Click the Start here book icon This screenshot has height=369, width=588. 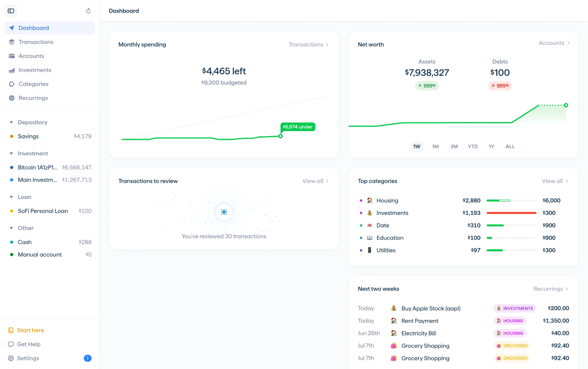click(x=11, y=330)
